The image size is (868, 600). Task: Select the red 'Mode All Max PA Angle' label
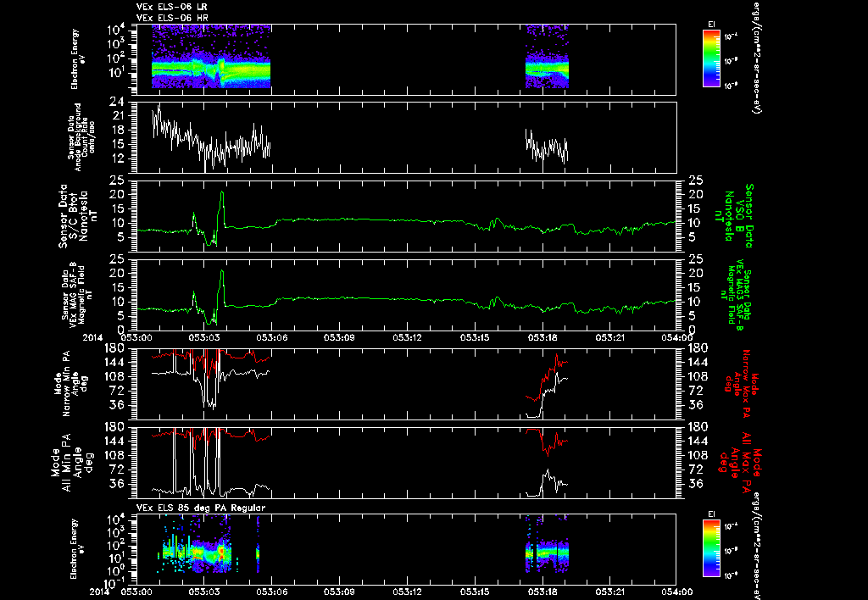tap(744, 463)
